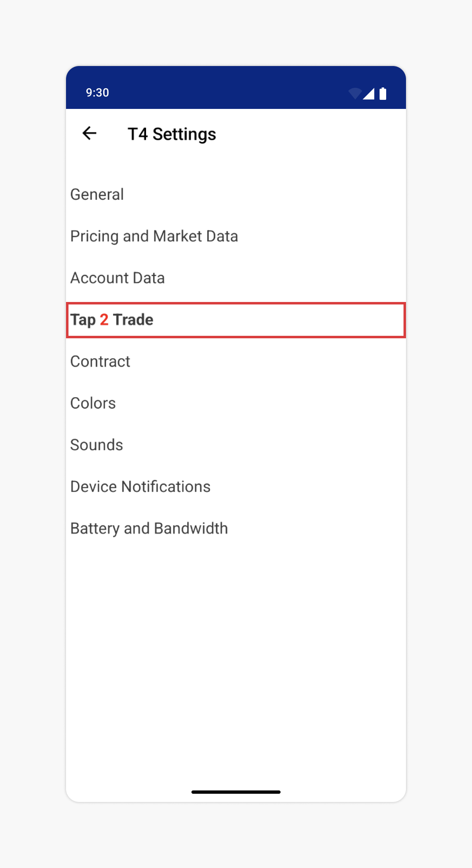Select the Account Data option
This screenshot has width=472, height=868.
[118, 278]
